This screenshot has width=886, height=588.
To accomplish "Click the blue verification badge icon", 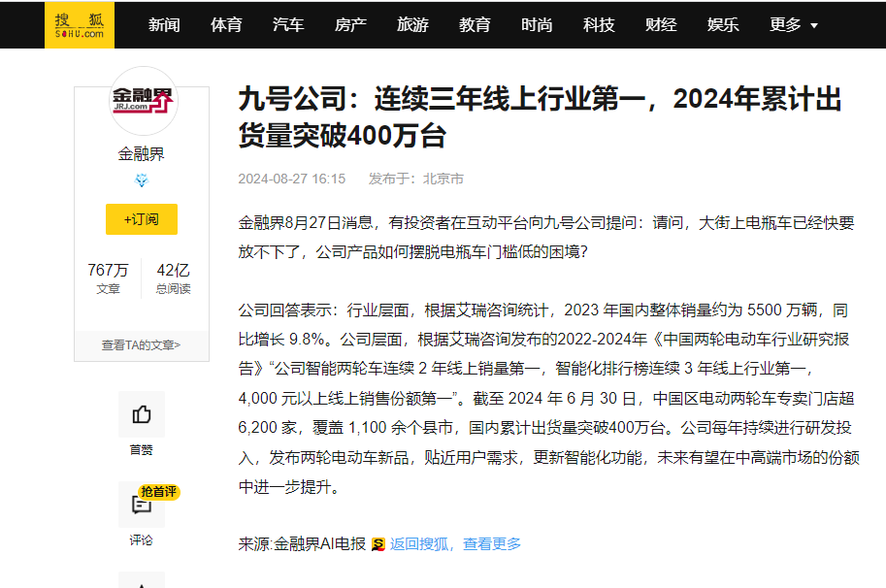I will coord(142,180).
